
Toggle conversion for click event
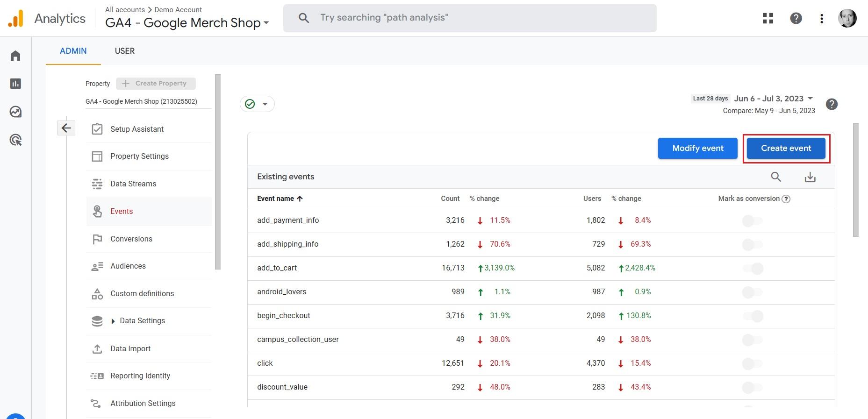point(753,363)
